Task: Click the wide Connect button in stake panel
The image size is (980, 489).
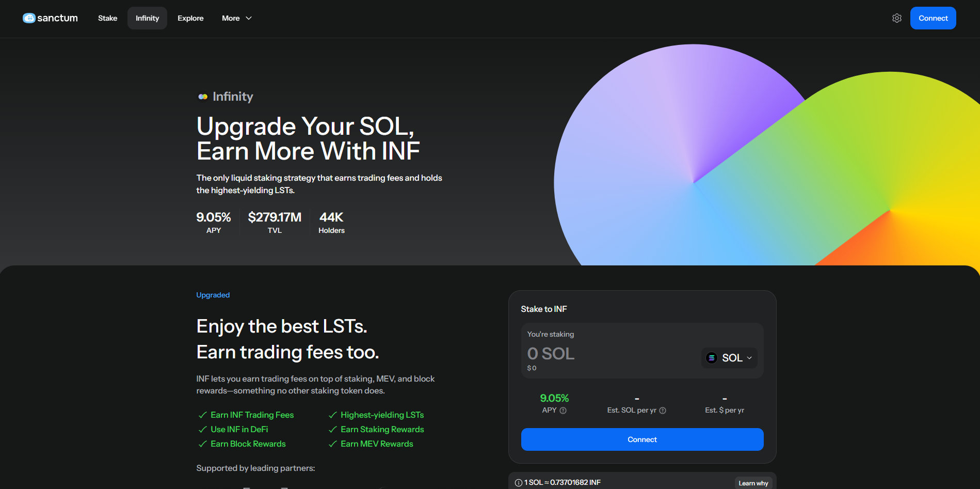Action: click(642, 439)
